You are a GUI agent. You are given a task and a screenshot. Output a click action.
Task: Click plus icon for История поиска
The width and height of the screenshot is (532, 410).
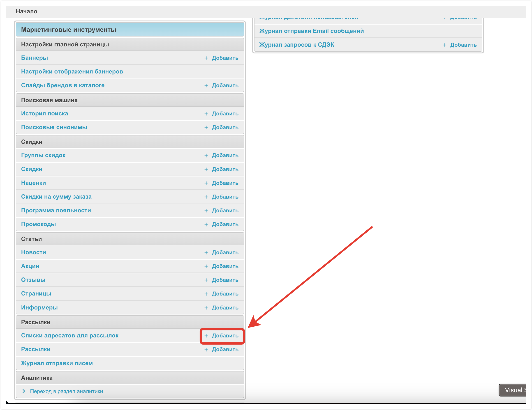(x=206, y=114)
